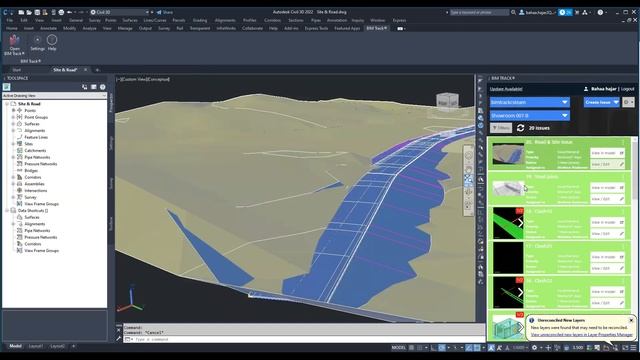Select the Feature Lines tree item
The image size is (640, 360).
36,138
